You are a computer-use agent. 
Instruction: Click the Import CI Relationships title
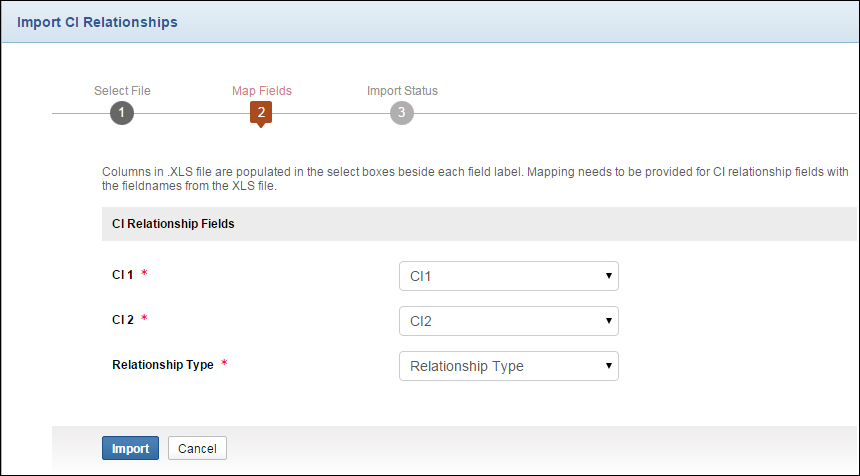coord(97,21)
